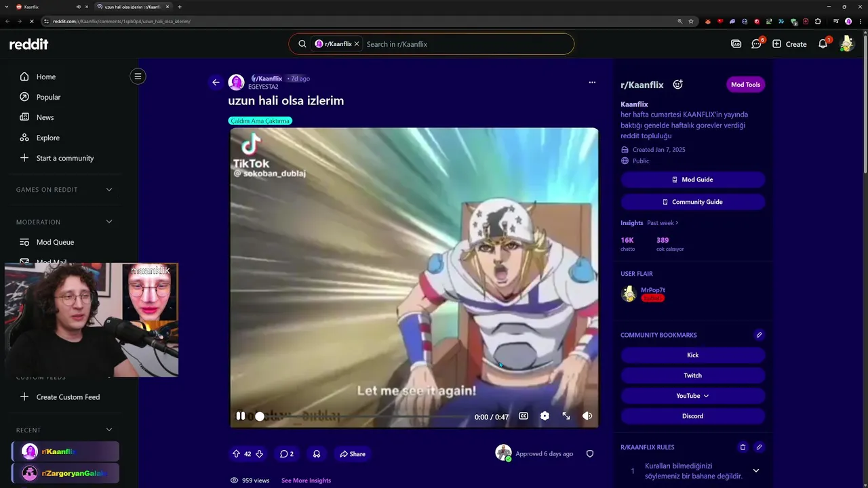Open the post overflow three-dots menu
Viewport: 868px width, 488px height.
[592, 82]
